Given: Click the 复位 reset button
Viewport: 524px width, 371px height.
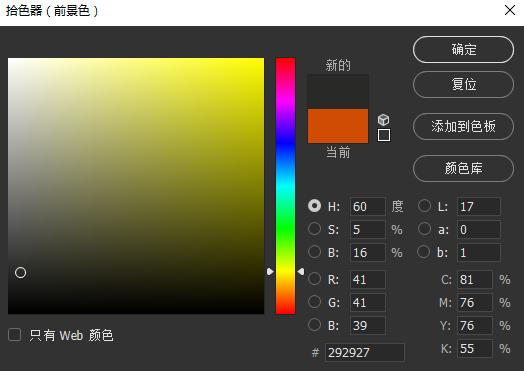Looking at the screenshot, I should pos(463,84).
